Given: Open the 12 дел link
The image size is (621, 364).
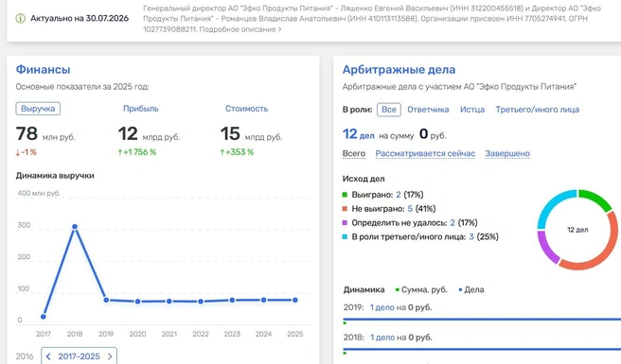Looking at the screenshot, I should click(x=358, y=134).
